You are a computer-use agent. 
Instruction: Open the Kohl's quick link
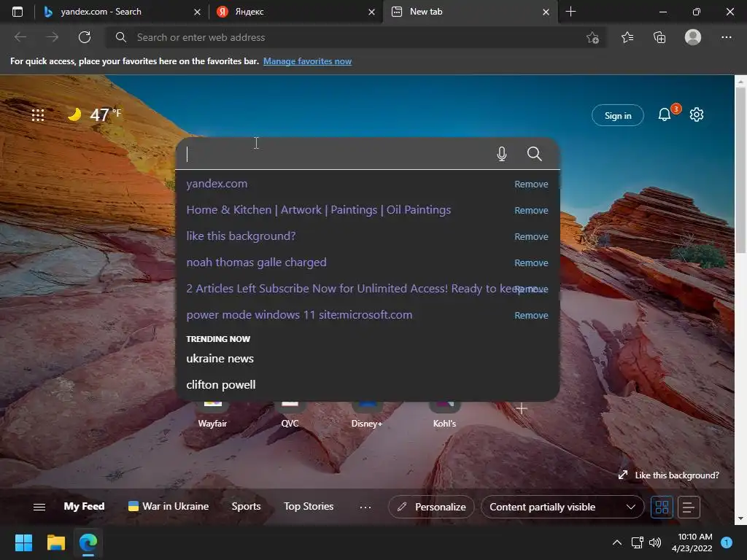click(x=444, y=416)
